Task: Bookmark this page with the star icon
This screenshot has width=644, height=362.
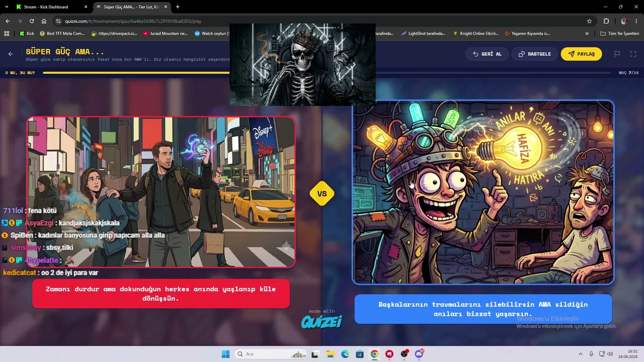Action: (x=589, y=21)
